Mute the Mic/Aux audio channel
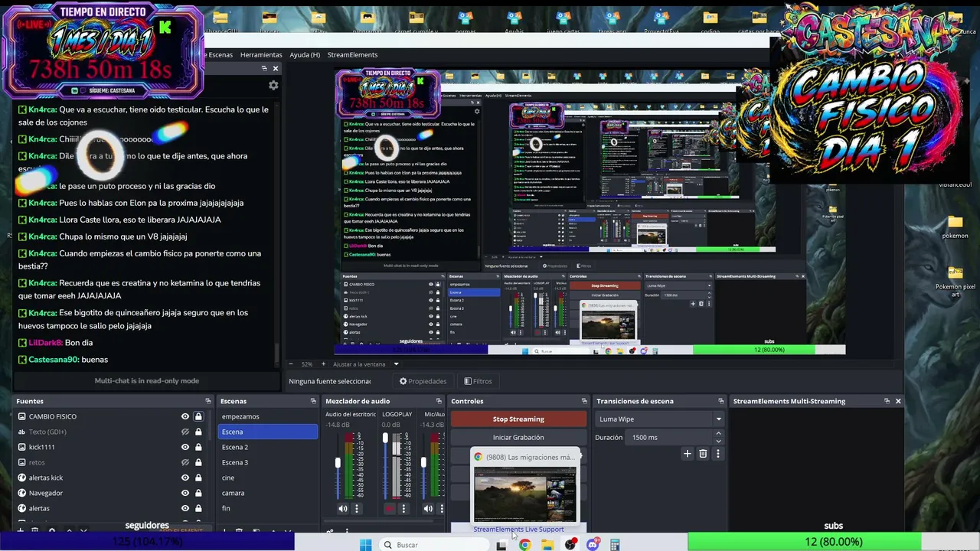The image size is (980, 551). (428, 509)
